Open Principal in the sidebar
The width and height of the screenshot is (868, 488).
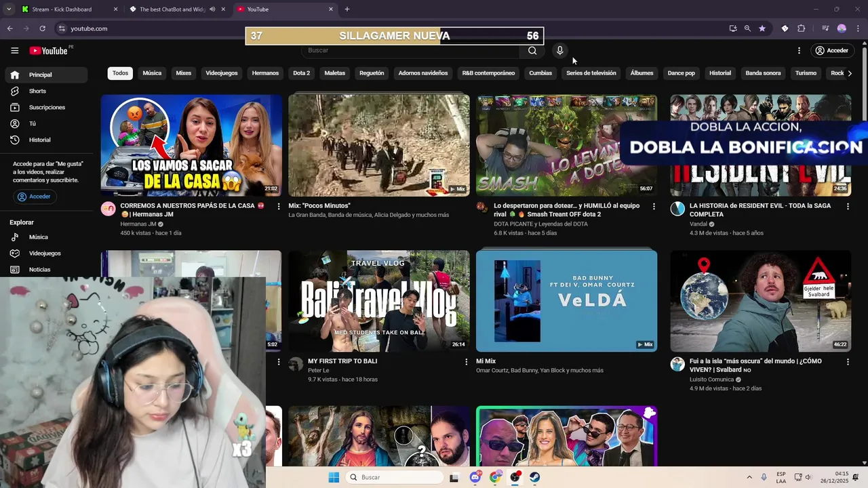tap(46, 75)
